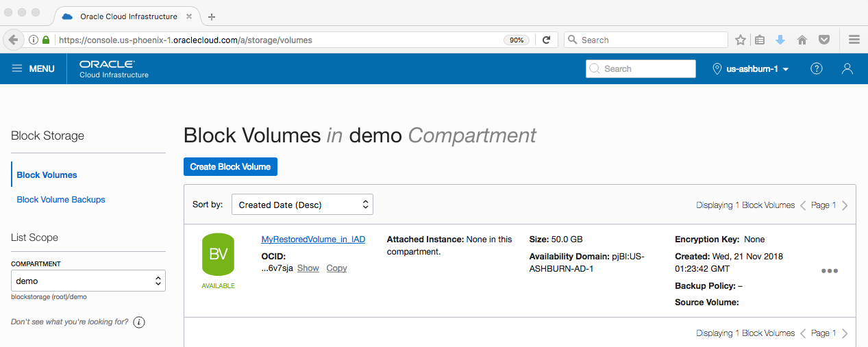868x347 pixels.
Task: Go to browser home page icon
Action: point(802,40)
